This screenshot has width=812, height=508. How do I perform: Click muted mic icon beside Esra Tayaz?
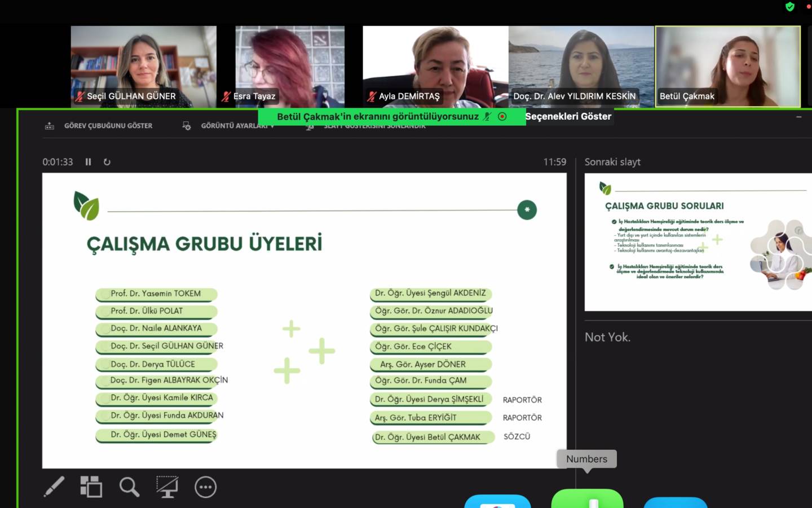(x=226, y=97)
